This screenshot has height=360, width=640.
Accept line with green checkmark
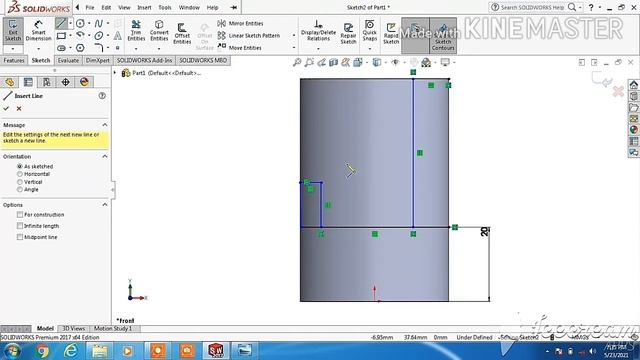6,108
